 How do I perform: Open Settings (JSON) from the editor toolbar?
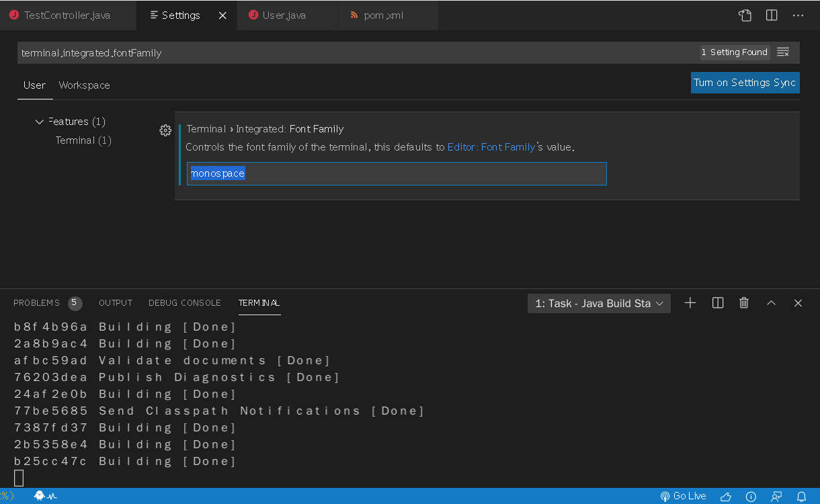coord(745,15)
